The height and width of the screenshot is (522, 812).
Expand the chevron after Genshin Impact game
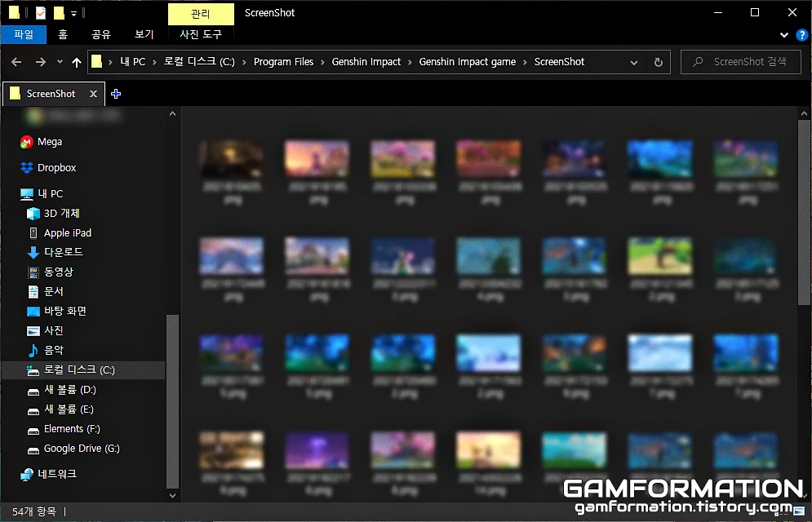[525, 62]
